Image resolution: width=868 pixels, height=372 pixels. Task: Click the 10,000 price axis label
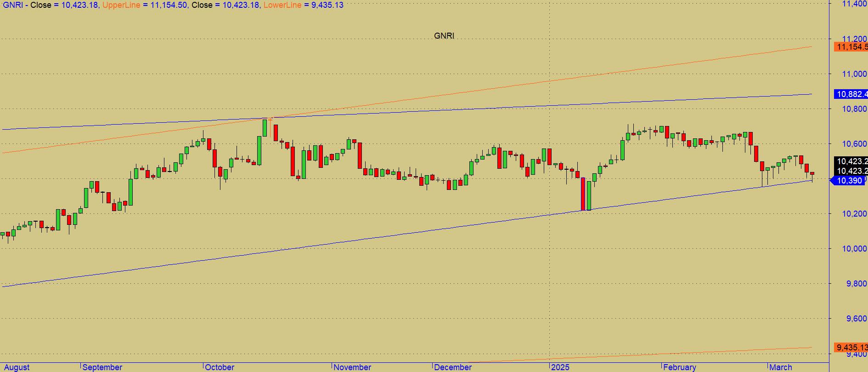pyautogui.click(x=854, y=249)
